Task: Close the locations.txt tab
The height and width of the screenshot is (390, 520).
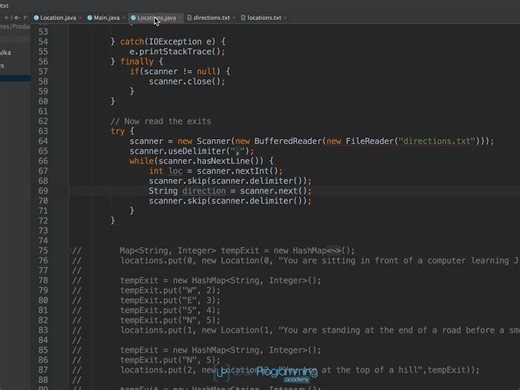Action: 285,18
